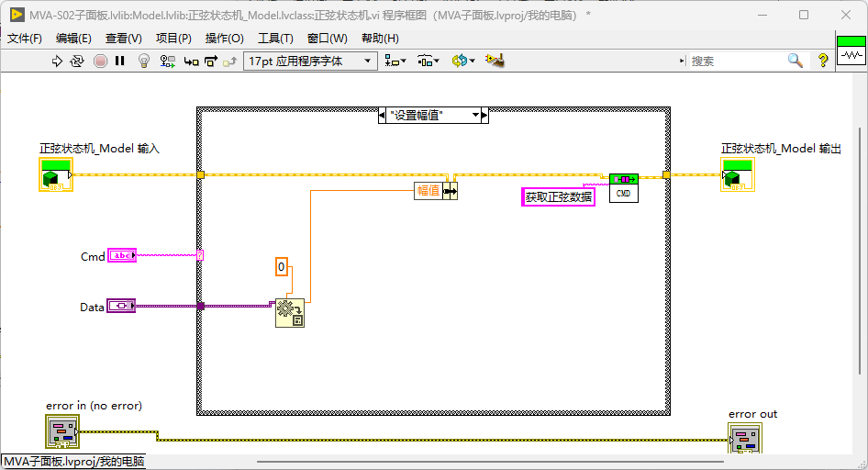Click the Pause toolbar button
Viewport: 868px width, 470px height.
pos(119,61)
